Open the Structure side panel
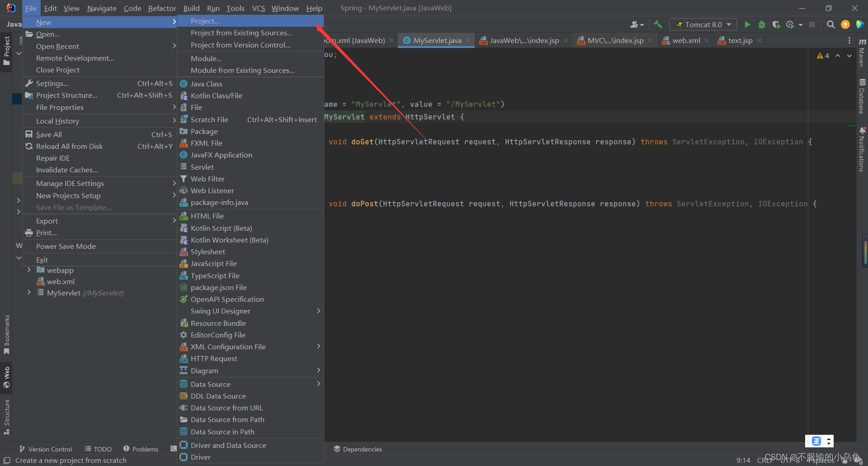The width and height of the screenshot is (868, 466). (x=6, y=416)
